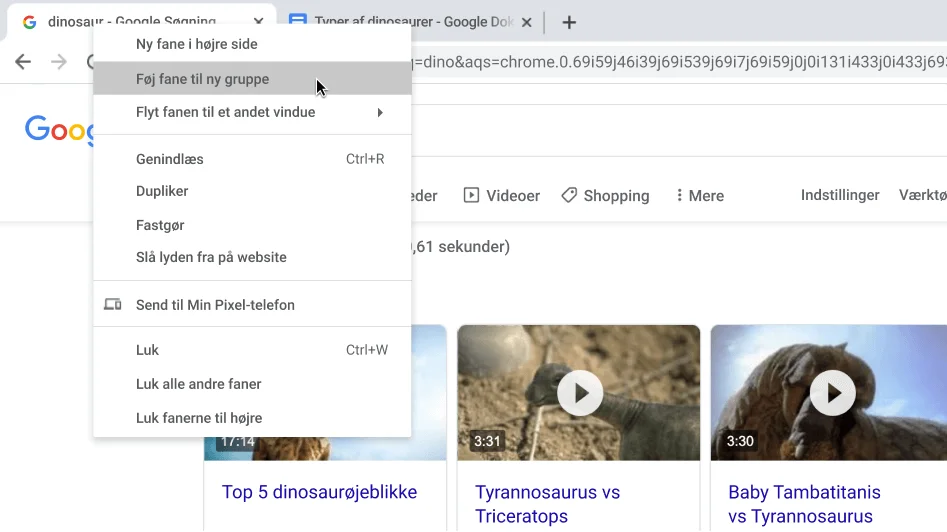Click the device icon beside Send til Pixel-telefon
Image resolution: width=947 pixels, height=532 pixels.
(113, 304)
